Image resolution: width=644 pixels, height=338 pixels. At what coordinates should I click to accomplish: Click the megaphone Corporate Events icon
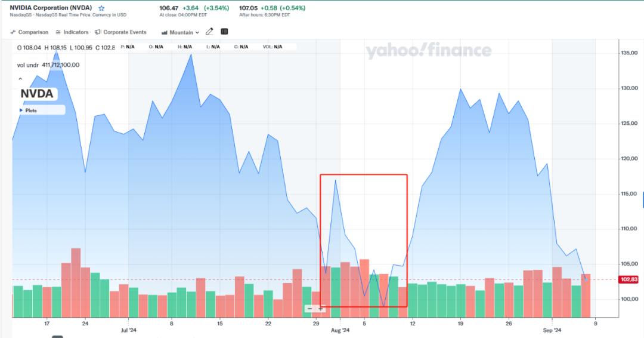[98, 32]
